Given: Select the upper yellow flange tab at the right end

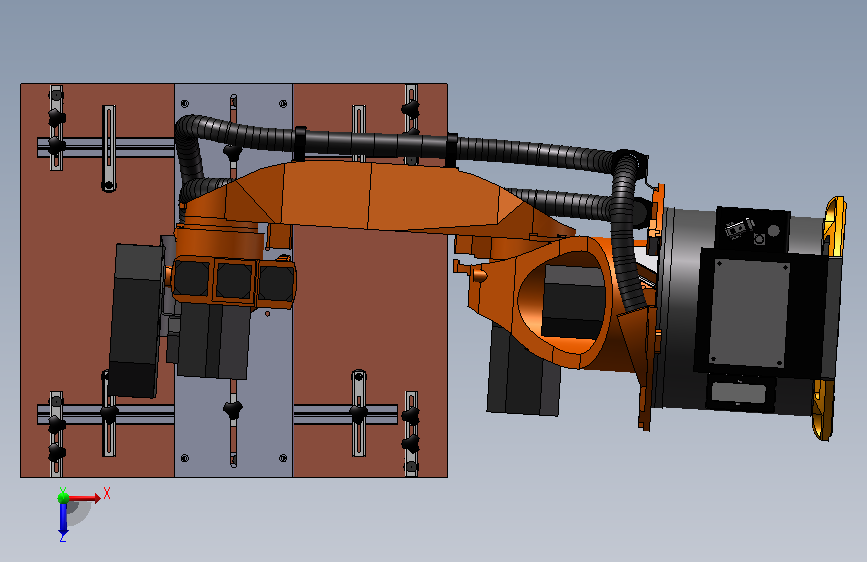Looking at the screenshot, I should (x=834, y=224).
